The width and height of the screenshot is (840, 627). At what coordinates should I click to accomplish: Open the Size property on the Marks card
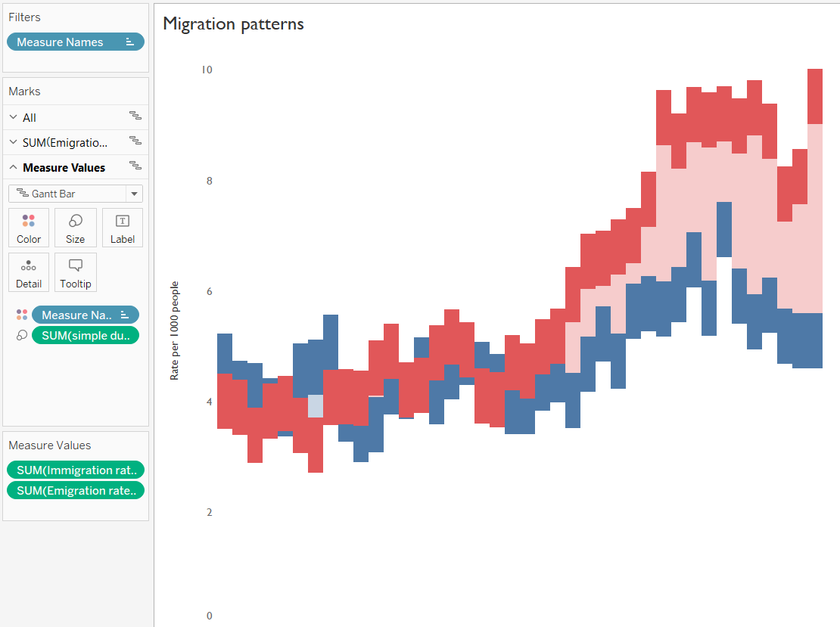[75, 227]
